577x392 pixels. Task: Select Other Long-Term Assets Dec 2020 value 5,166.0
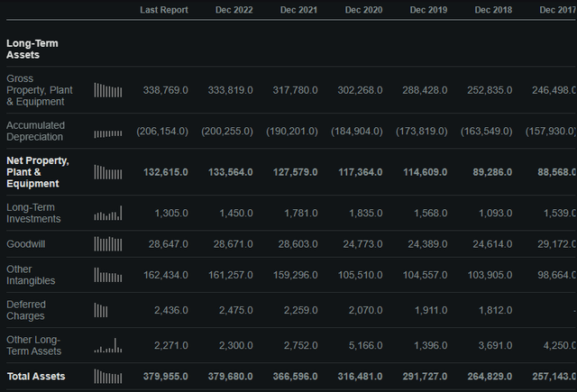point(366,345)
